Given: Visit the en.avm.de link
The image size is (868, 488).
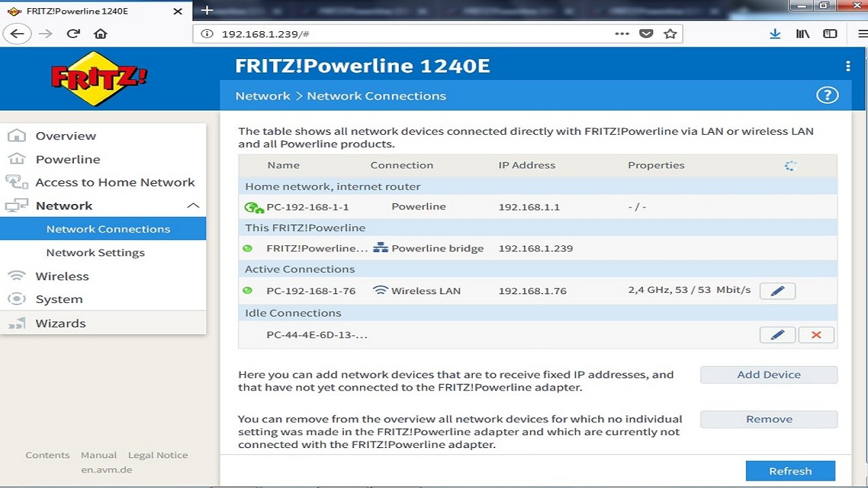Looking at the screenshot, I should point(106,469).
